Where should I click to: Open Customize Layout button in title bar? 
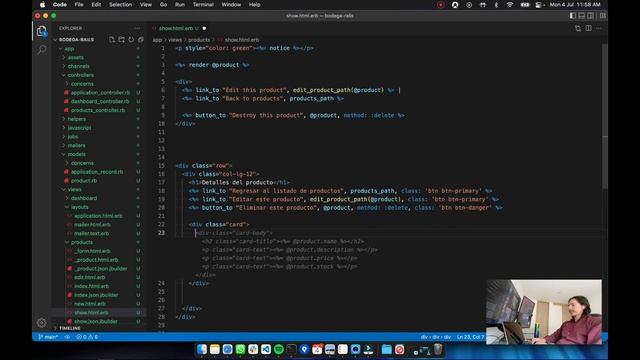[603, 16]
